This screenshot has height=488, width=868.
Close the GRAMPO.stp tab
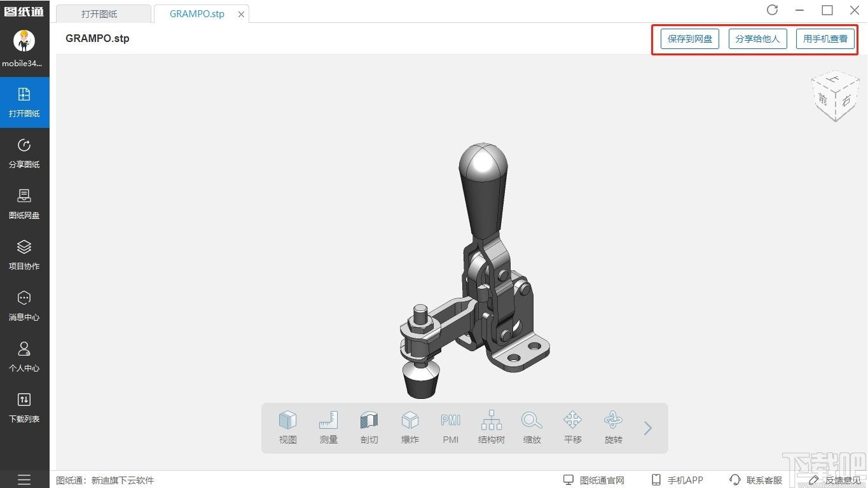[241, 14]
